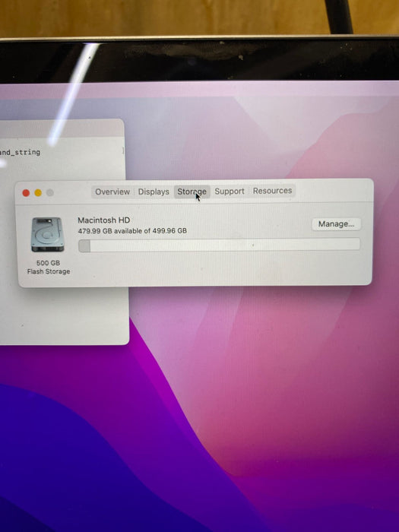Click the grayed-out zoom window button
Viewport: 399px width, 532px height.
(50, 192)
